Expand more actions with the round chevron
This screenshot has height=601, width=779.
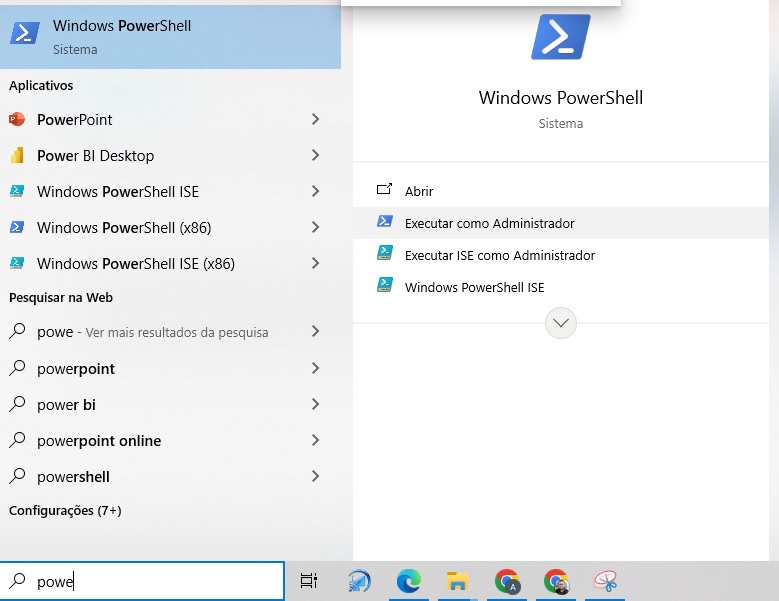coord(560,323)
